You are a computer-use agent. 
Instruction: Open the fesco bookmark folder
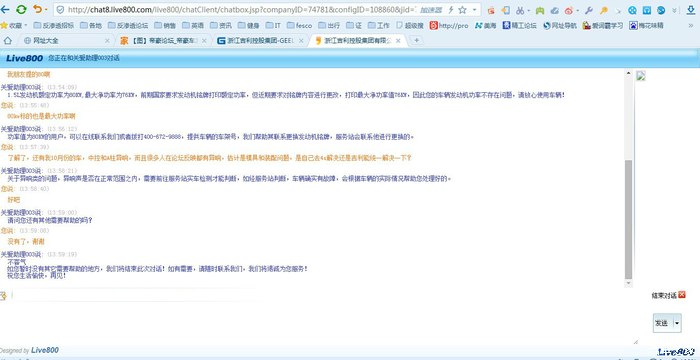click(299, 25)
